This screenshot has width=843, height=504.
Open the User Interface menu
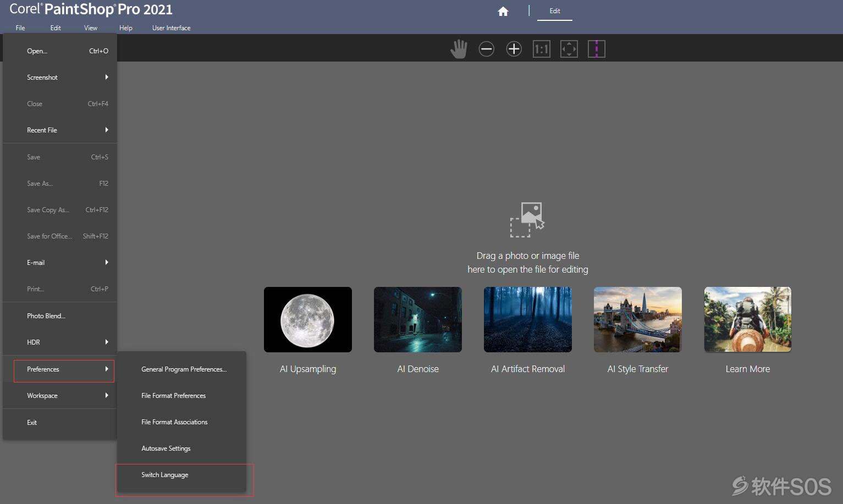click(x=172, y=28)
